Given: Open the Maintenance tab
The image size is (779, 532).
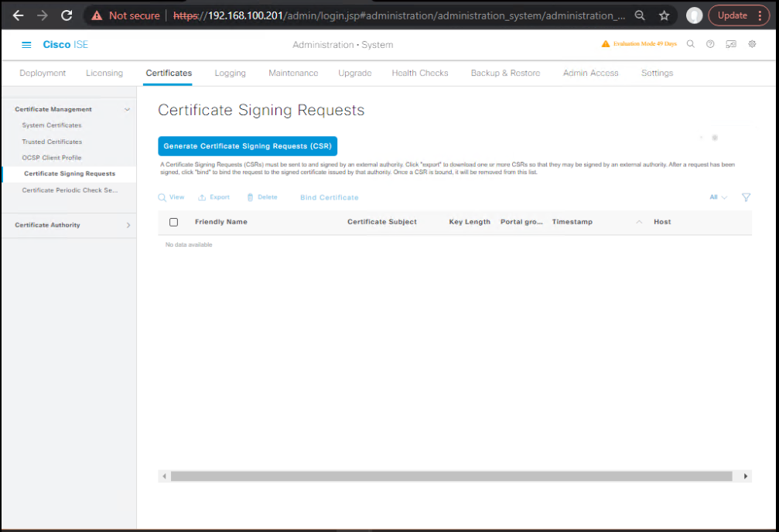Looking at the screenshot, I should [294, 73].
